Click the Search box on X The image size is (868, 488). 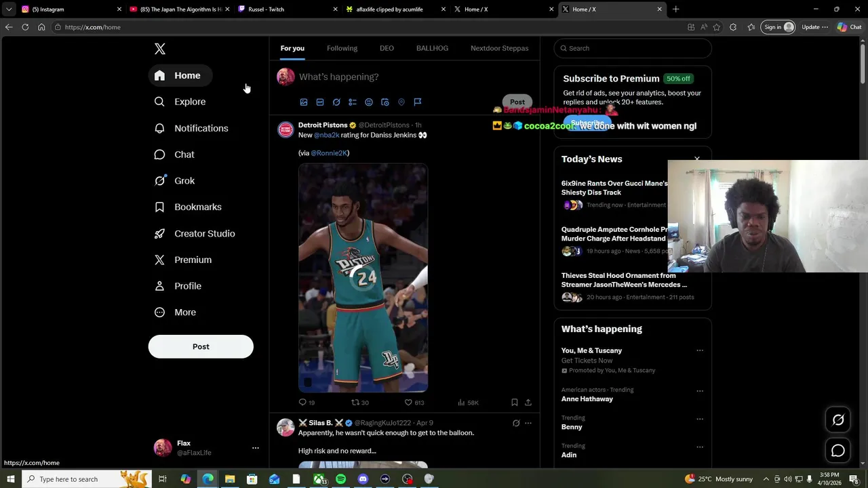tap(633, 48)
